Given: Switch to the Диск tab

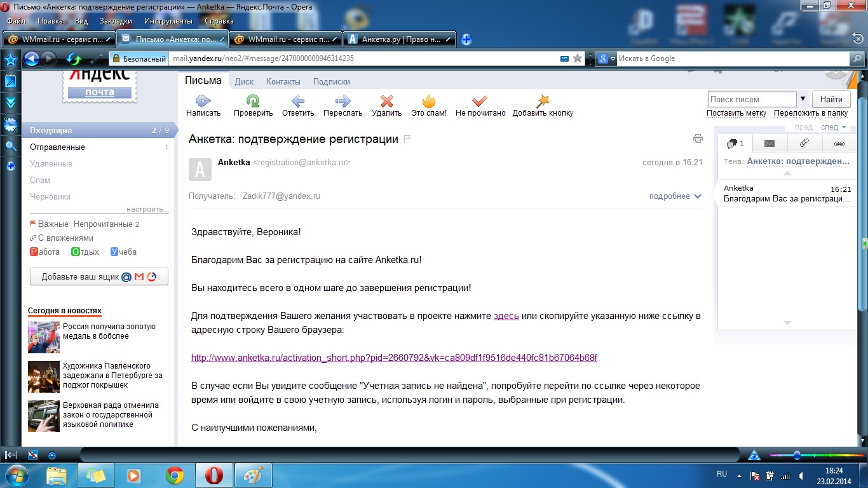Looking at the screenshot, I should 244,81.
